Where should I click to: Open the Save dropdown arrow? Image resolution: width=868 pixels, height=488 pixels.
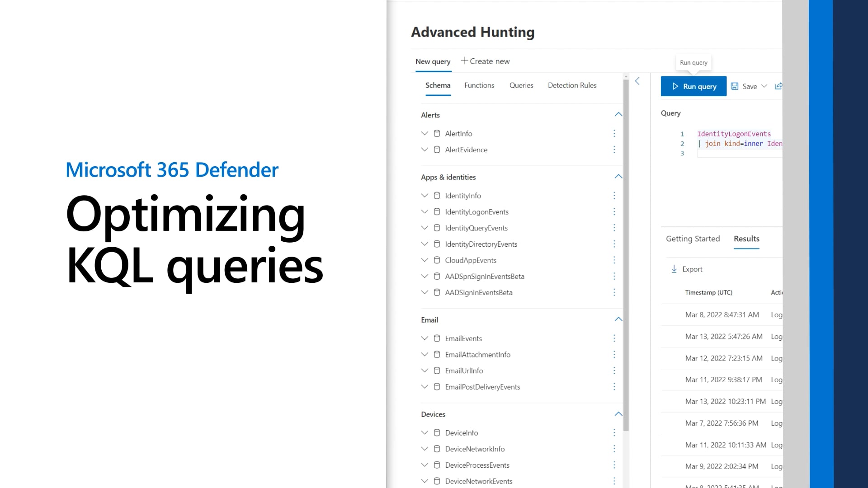(764, 86)
